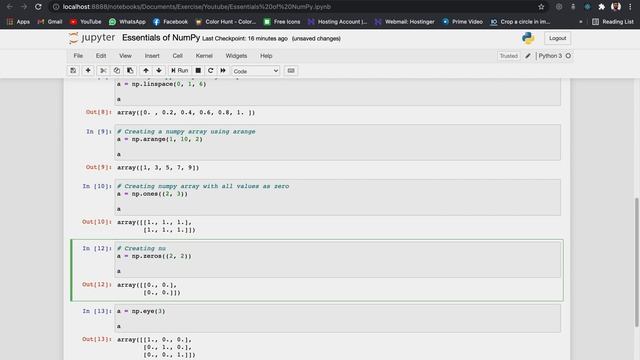Open the WhatsApp bookmark
This screenshot has width=640, height=360.
(x=127, y=22)
